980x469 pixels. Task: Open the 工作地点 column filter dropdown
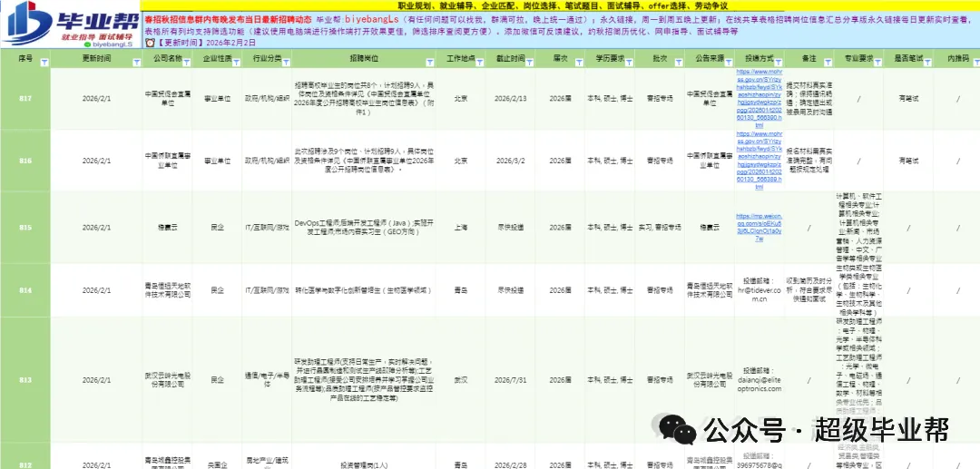pos(480,63)
